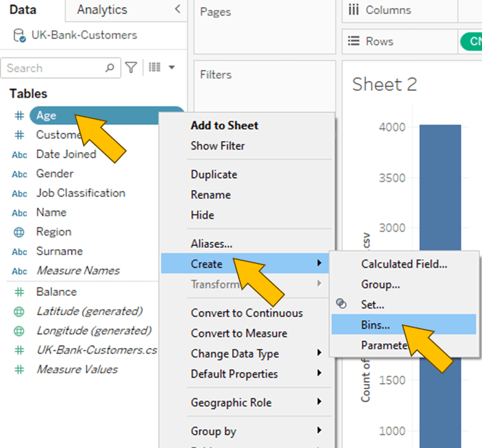Click the Abc icon beside Gender

(20, 174)
